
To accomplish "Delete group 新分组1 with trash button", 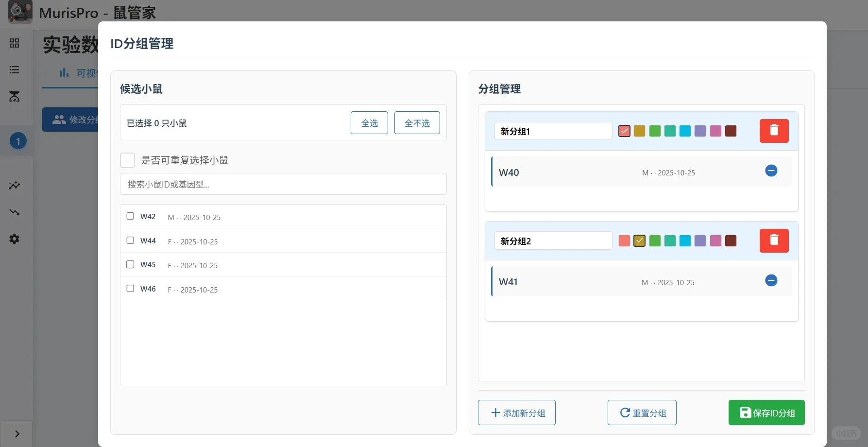I will click(774, 131).
